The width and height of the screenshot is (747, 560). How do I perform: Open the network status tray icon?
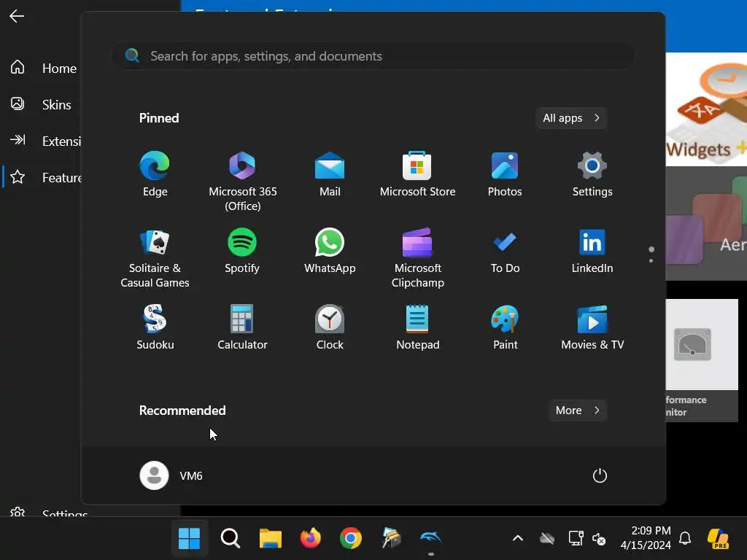[576, 539]
